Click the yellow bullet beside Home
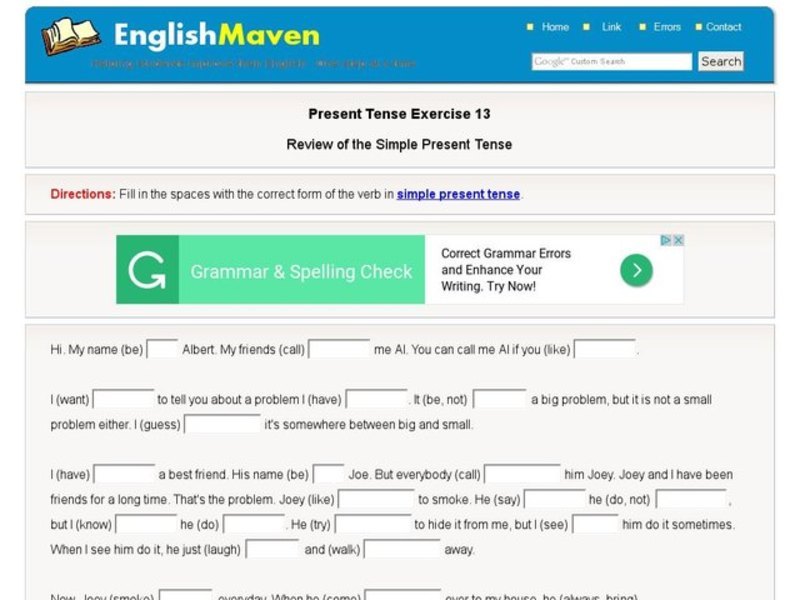 (529, 27)
